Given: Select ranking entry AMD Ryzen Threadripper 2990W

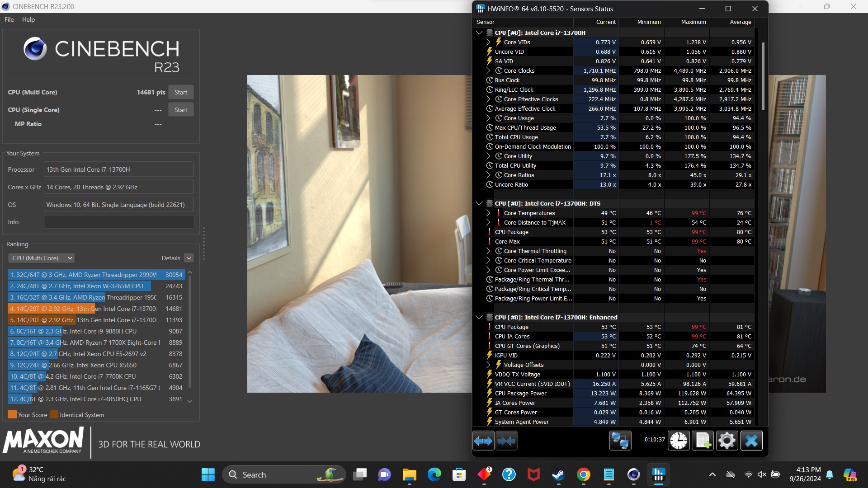Looking at the screenshot, I should pyautogui.click(x=96, y=275).
